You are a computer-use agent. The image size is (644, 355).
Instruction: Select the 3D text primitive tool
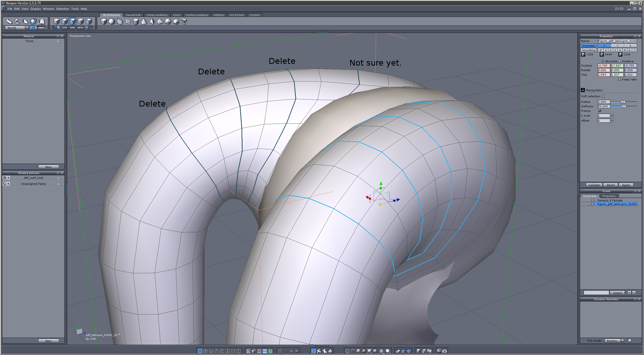click(184, 22)
